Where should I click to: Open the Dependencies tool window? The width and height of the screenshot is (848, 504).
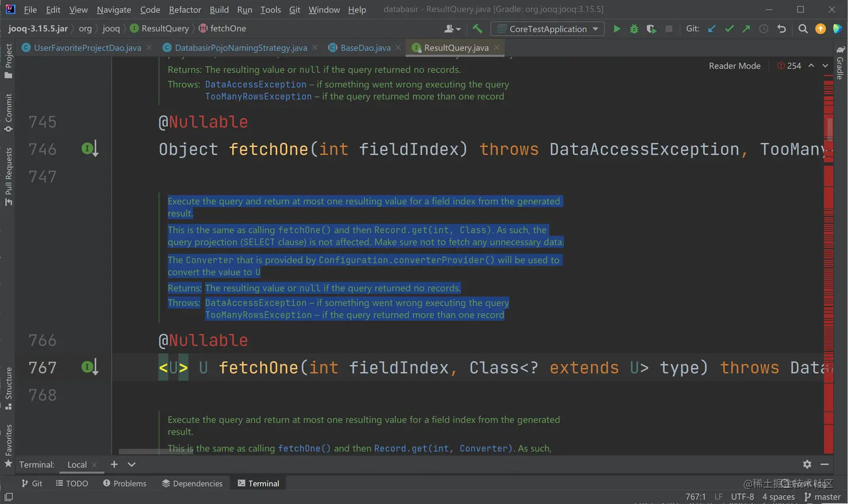tap(192, 483)
